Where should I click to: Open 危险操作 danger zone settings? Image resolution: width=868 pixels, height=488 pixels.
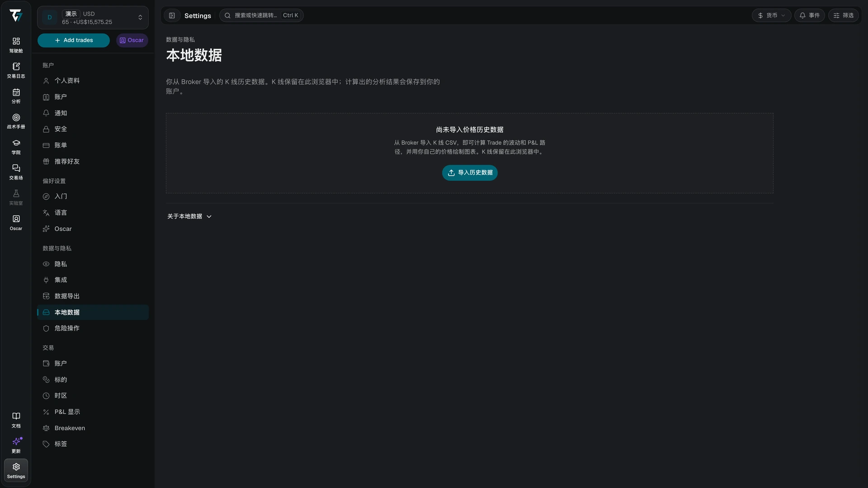[x=93, y=328]
